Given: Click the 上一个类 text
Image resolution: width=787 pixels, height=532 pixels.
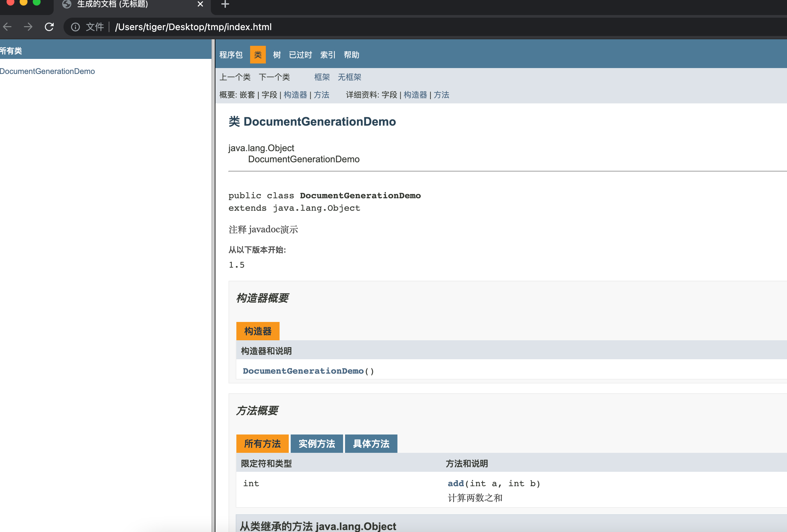Looking at the screenshot, I should click(235, 77).
